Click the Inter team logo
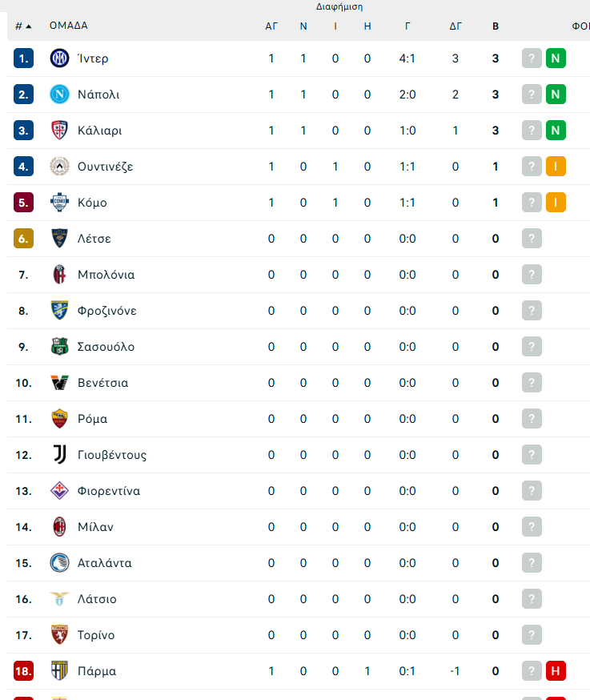Viewport: 590px width, 700px height. coord(59,58)
